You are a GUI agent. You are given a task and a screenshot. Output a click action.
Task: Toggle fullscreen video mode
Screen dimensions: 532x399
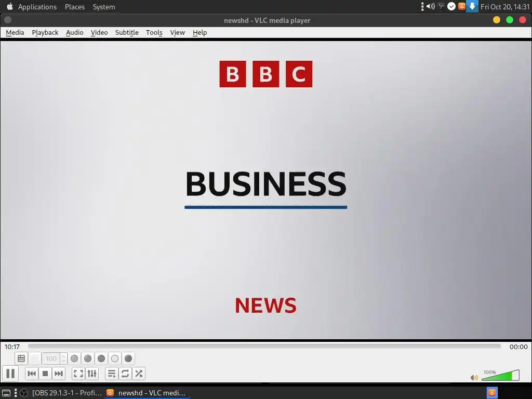click(78, 374)
